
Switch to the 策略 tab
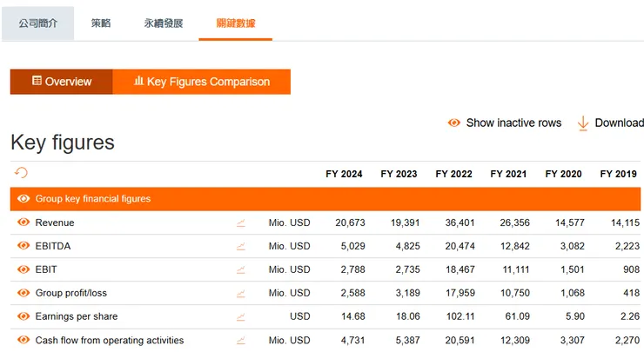(101, 23)
